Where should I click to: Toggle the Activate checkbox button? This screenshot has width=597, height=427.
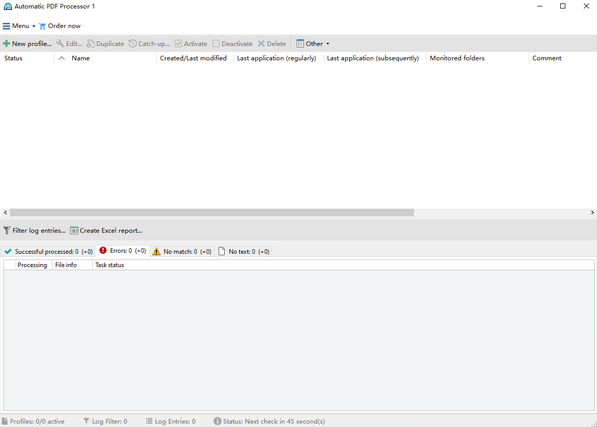click(x=191, y=44)
